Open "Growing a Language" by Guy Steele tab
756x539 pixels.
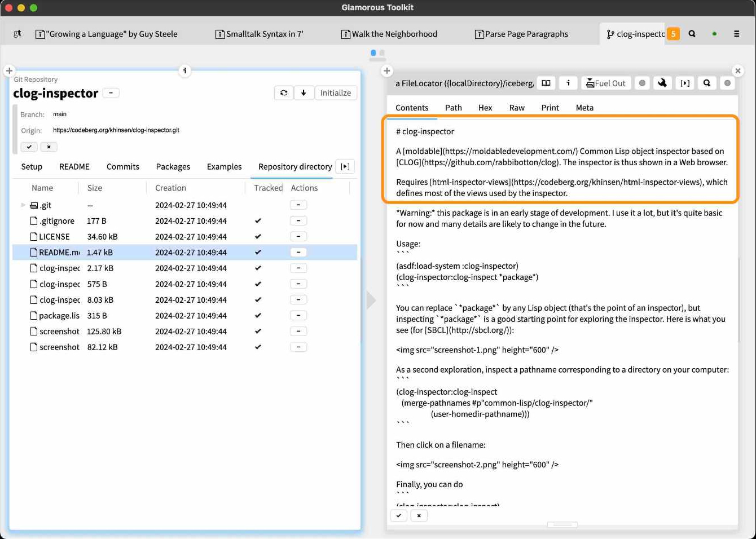pos(106,34)
